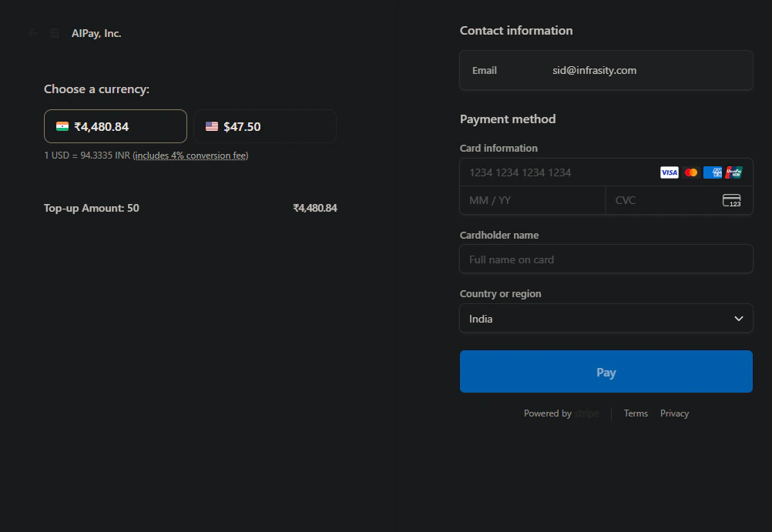Select the ₹4,480.84 currency option
Image resolution: width=772 pixels, height=532 pixels.
click(114, 125)
